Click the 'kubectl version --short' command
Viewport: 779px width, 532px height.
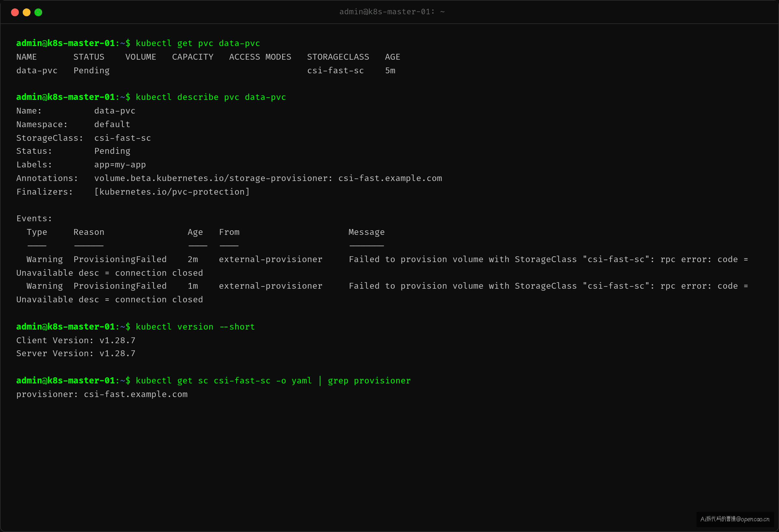tap(195, 327)
